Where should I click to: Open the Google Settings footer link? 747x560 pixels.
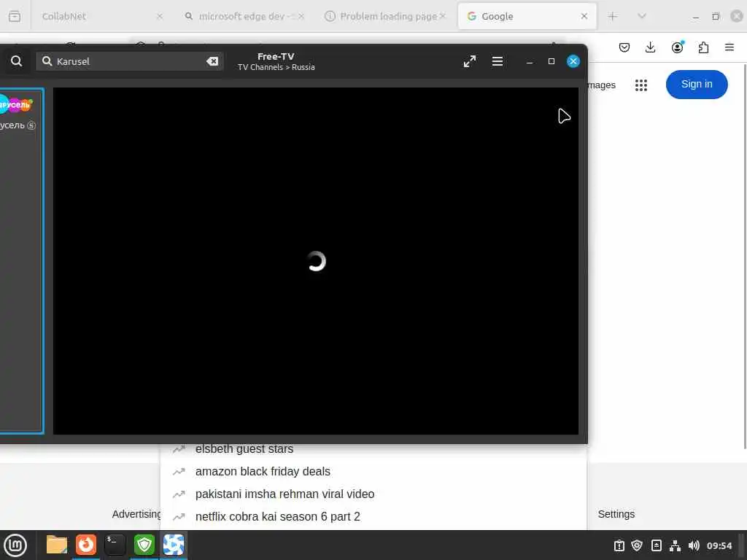point(616,514)
